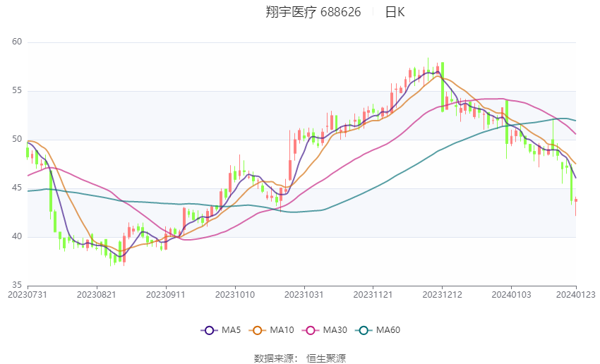Toggle the MA30 pink legend marker
This screenshot has width=600, height=364.
[x=311, y=330]
